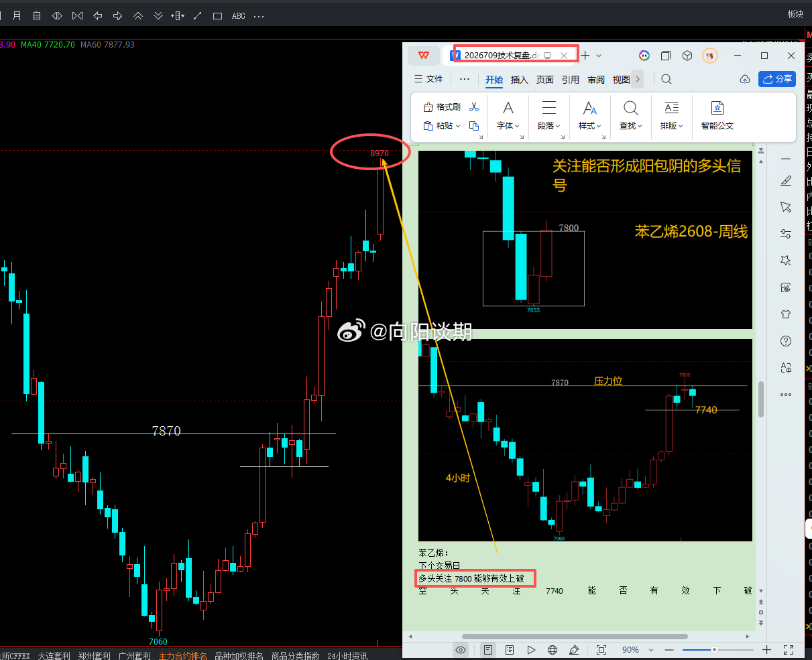This screenshot has height=660, width=812.
Task: Click copy icon in ribbon
Action: click(474, 126)
